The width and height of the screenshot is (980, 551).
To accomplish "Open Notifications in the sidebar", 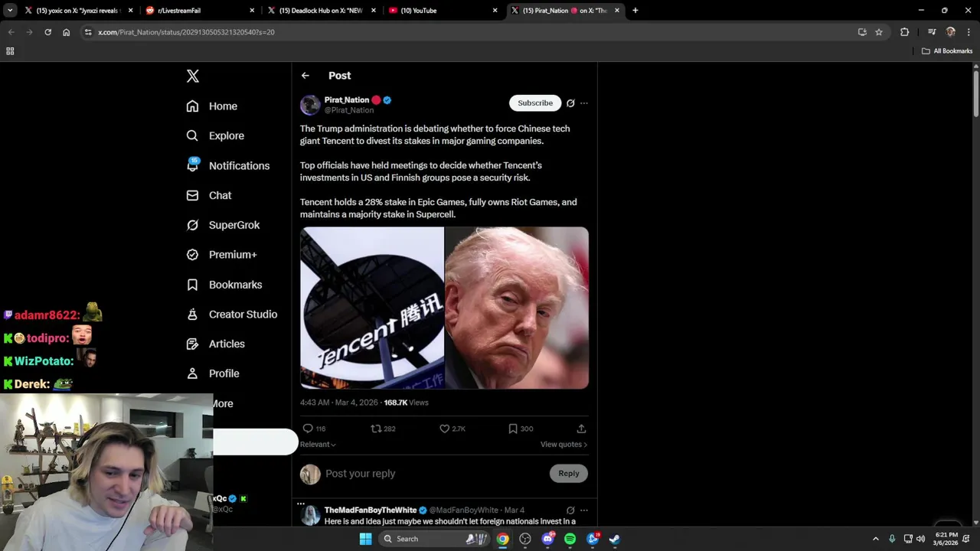I will [x=228, y=165].
